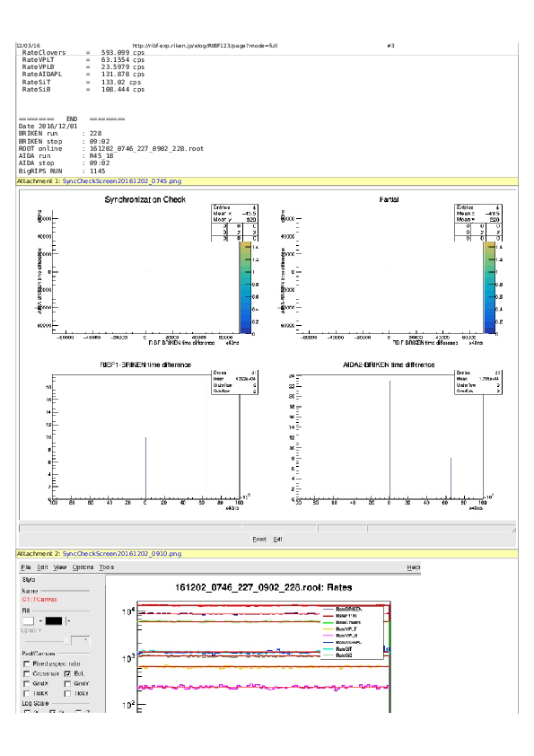Click the 'RateVPLT = 63.1554 cps' line
This screenshot has height=756, width=534.
pyautogui.click(x=83, y=60)
